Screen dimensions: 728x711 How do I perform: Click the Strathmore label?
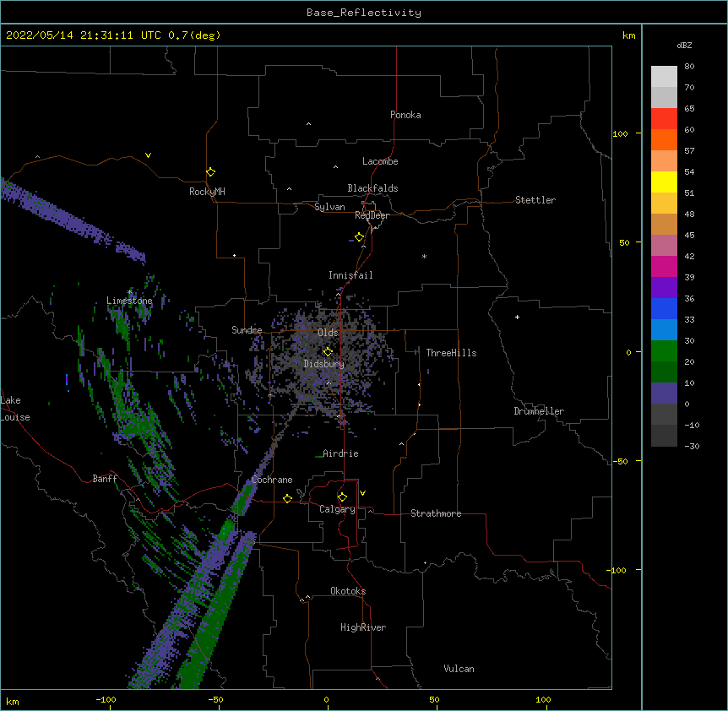click(436, 513)
